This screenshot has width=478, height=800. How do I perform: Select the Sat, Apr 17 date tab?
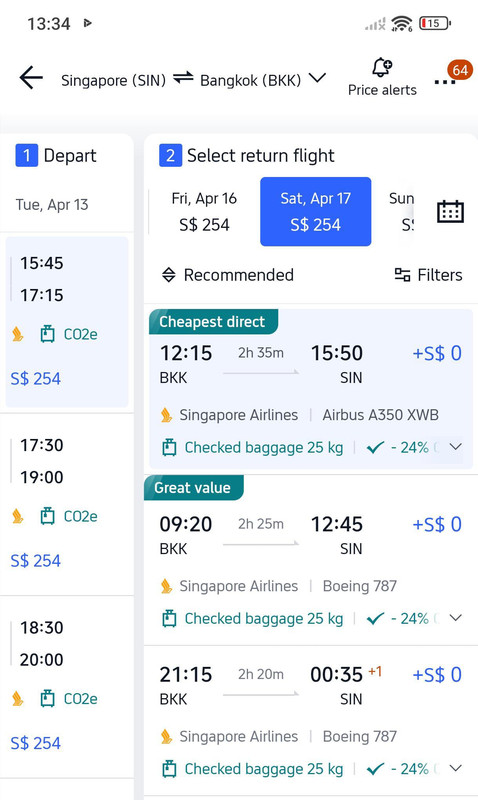(x=316, y=211)
